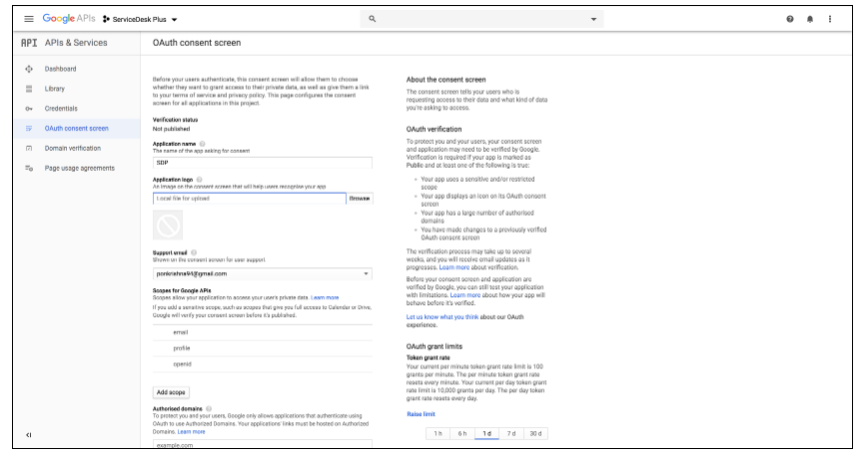Click the Application name input field
Screen dimensions: 868x456
pyautogui.click(x=262, y=162)
